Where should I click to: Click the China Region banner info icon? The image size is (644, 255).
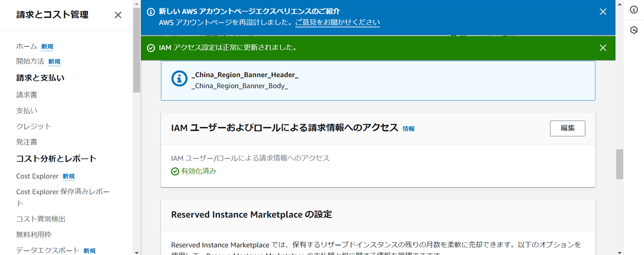pos(179,78)
